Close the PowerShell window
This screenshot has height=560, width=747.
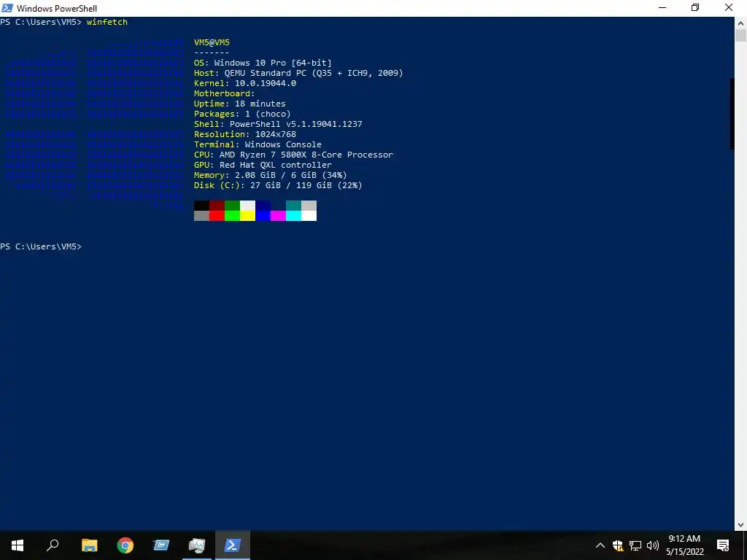(x=729, y=7)
